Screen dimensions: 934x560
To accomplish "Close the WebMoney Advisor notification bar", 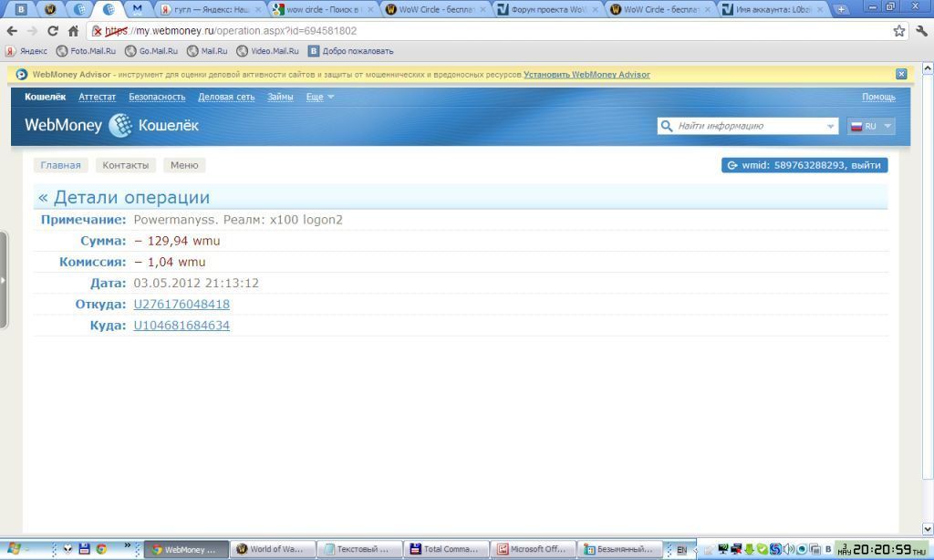I will (x=901, y=74).
